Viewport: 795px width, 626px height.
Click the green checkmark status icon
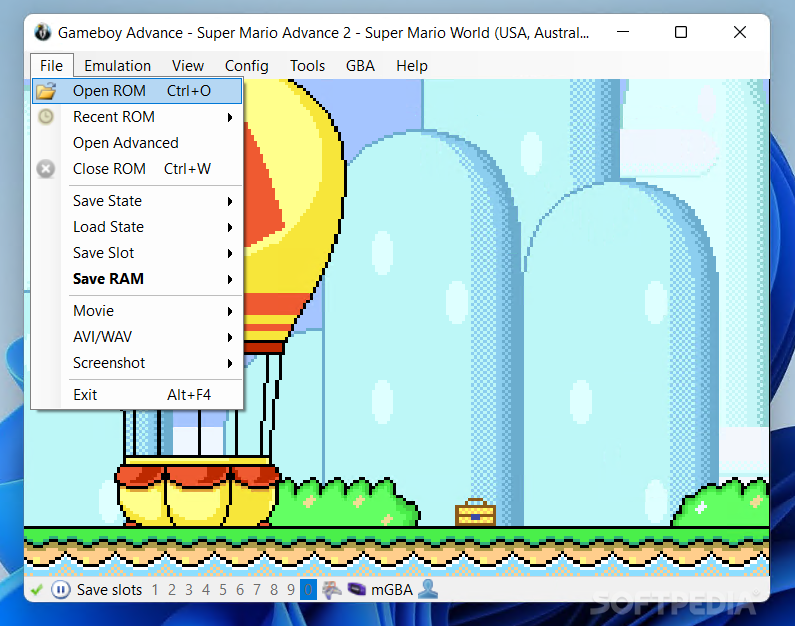click(37, 590)
